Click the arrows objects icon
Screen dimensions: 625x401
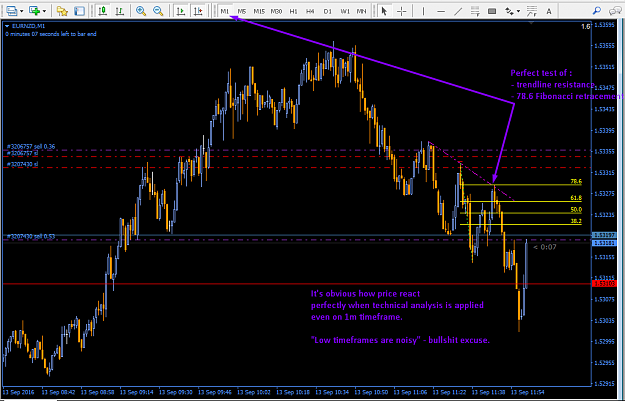509,11
